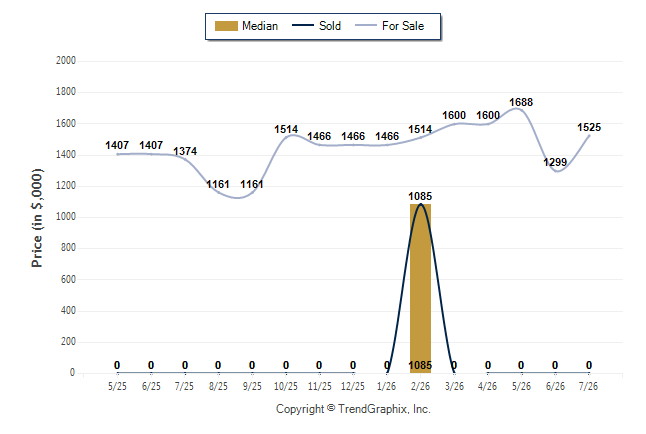Click the 1299 For Sale data point
The height and width of the screenshot is (434, 646).
(x=555, y=162)
